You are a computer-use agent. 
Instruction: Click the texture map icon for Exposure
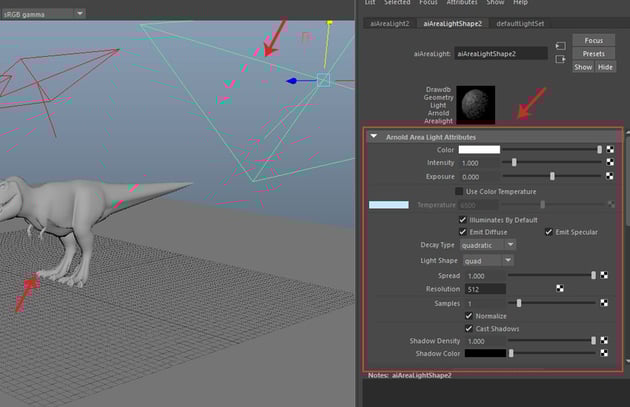609,176
